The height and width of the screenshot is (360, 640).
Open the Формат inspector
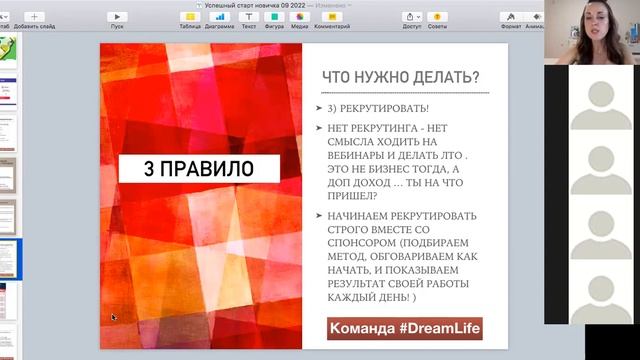click(x=511, y=17)
